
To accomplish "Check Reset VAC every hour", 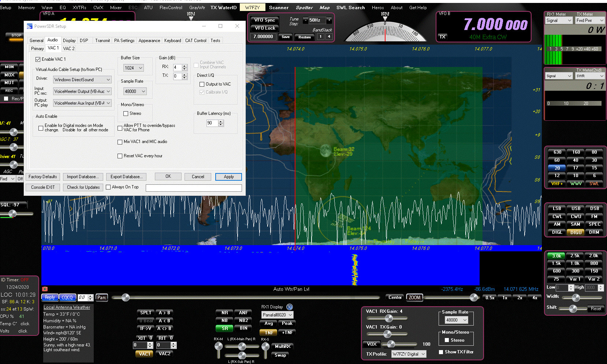I will click(x=120, y=156).
